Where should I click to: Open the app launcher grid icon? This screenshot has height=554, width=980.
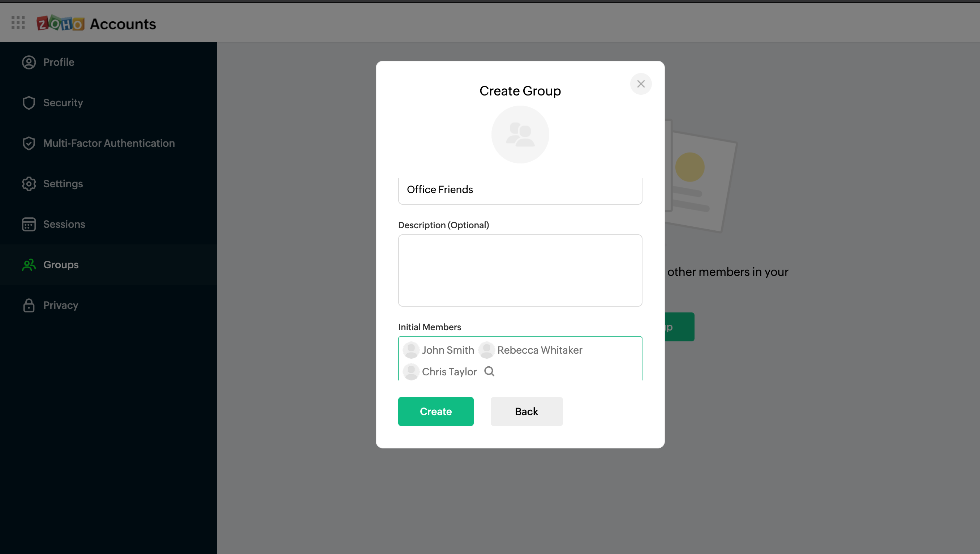tap(17, 23)
